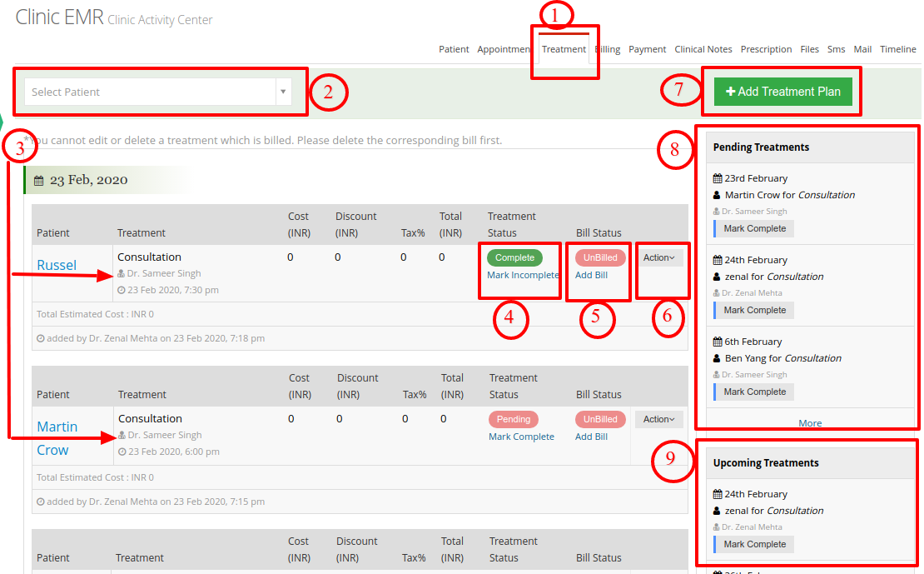Mark Complete zenal's 24th February pending treatment
The height and width of the screenshot is (574, 924).
tap(754, 310)
